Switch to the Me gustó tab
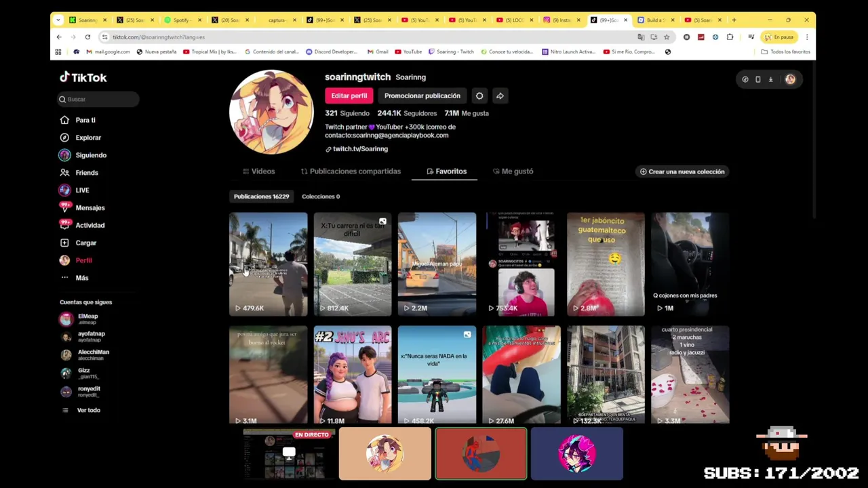This screenshot has width=868, height=488. coord(513,171)
